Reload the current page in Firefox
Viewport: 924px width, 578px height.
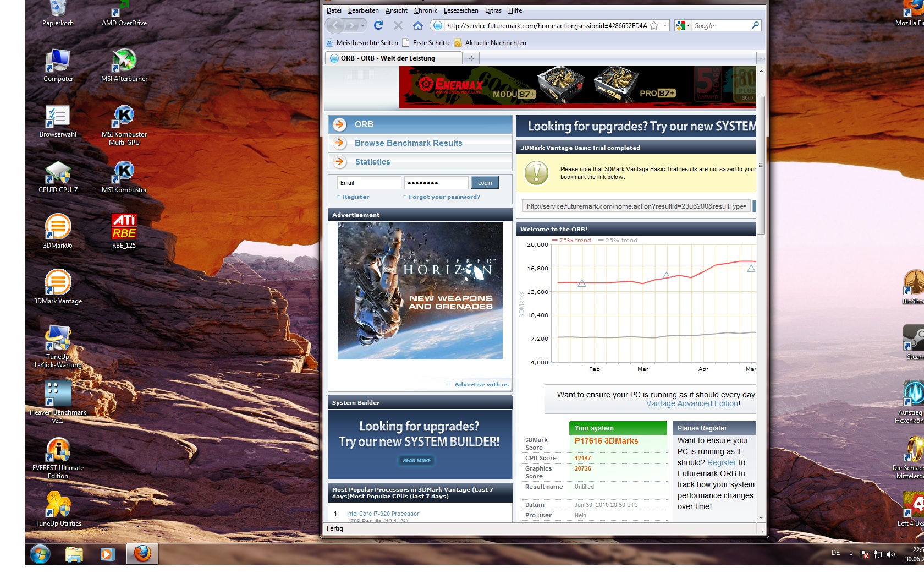[x=378, y=25]
